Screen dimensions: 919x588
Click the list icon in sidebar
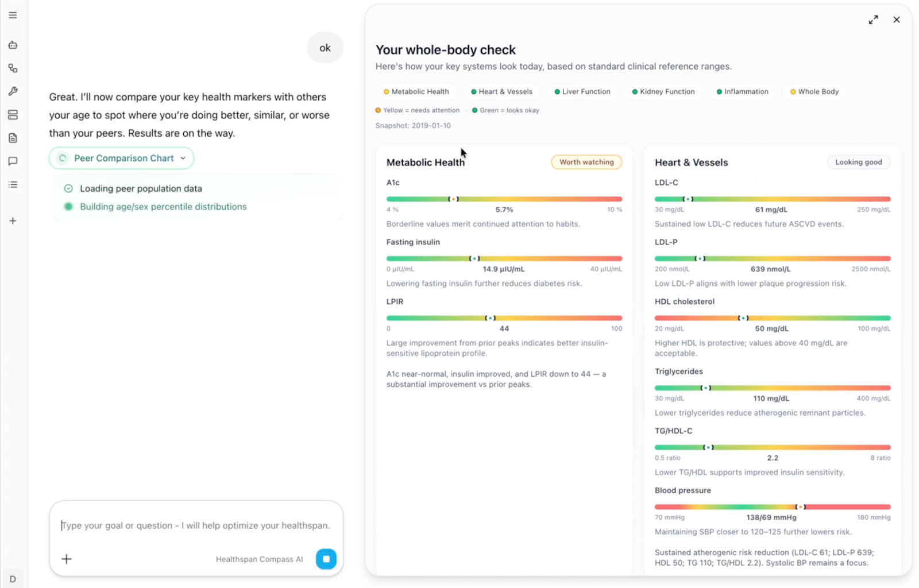pyautogui.click(x=13, y=184)
